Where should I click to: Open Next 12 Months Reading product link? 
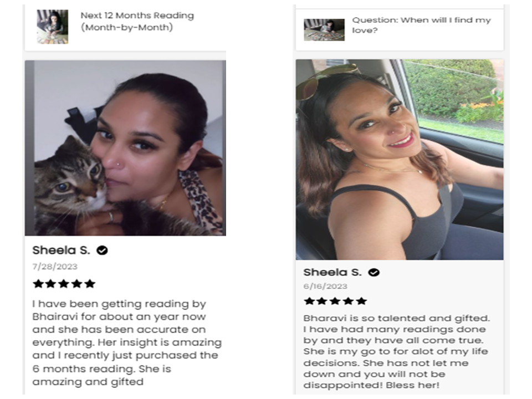(x=137, y=22)
